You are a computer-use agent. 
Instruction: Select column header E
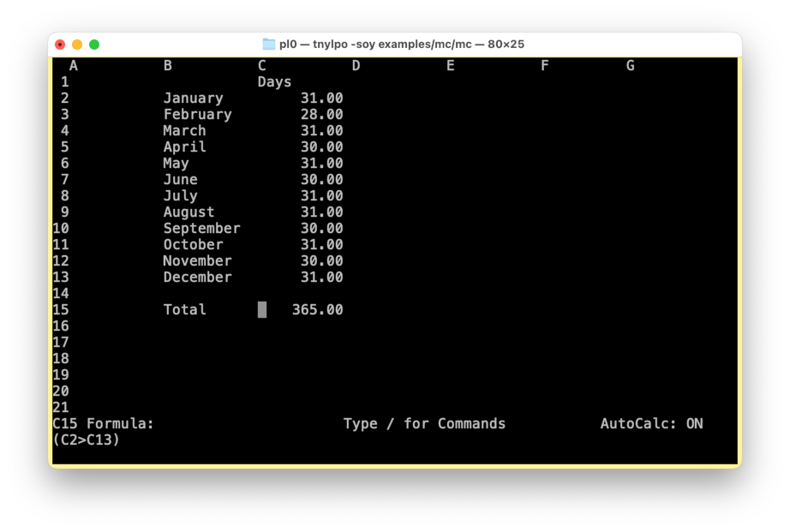(x=451, y=65)
